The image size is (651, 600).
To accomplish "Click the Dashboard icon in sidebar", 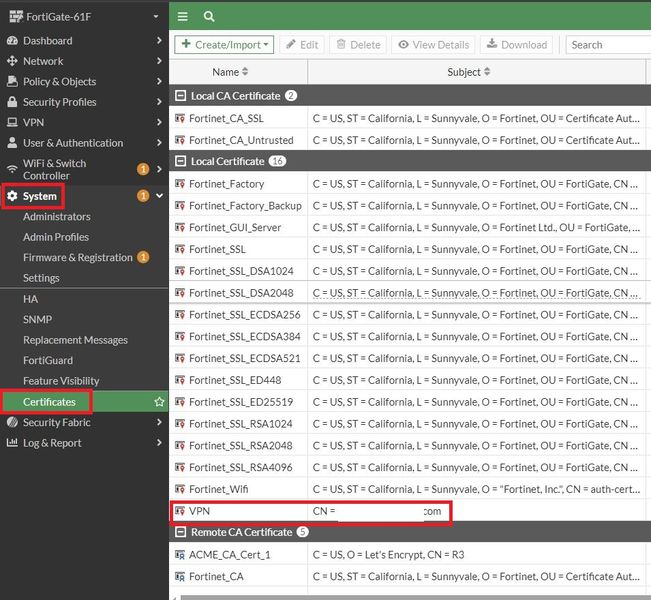I will pyautogui.click(x=12, y=41).
